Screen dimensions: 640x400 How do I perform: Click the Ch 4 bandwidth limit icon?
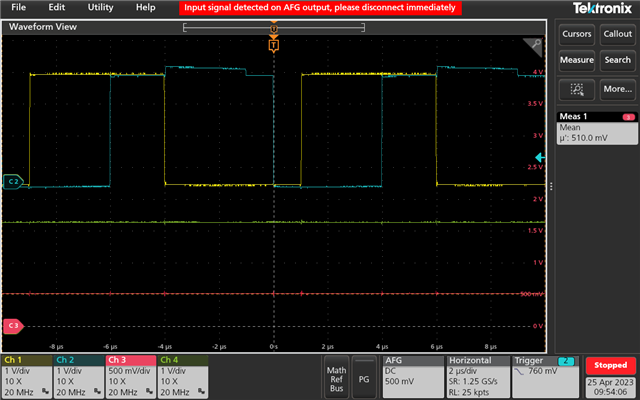[202, 391]
